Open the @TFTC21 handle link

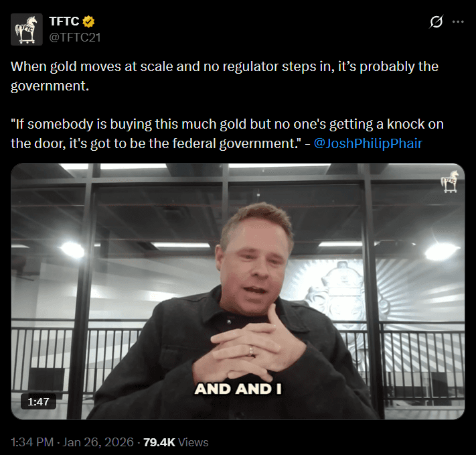click(x=75, y=38)
